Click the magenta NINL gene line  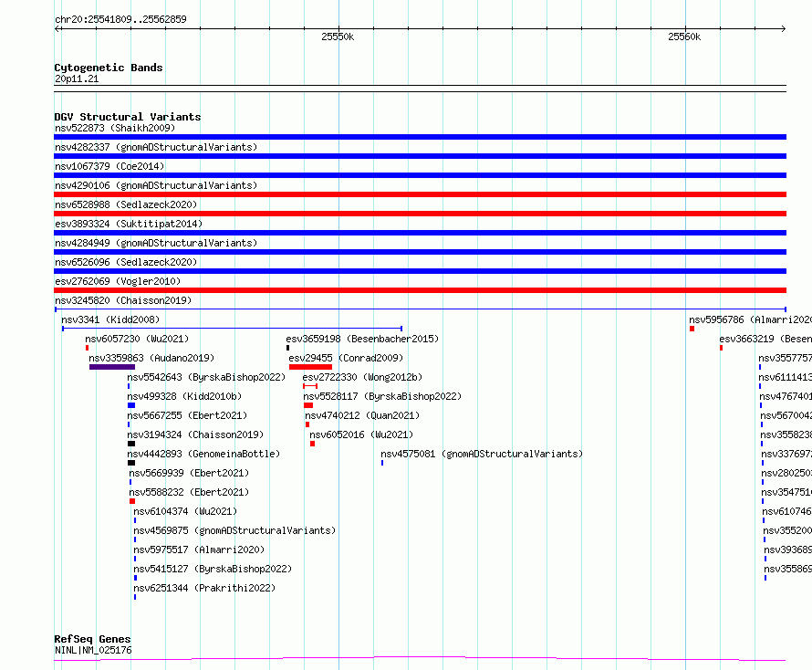[420, 658]
